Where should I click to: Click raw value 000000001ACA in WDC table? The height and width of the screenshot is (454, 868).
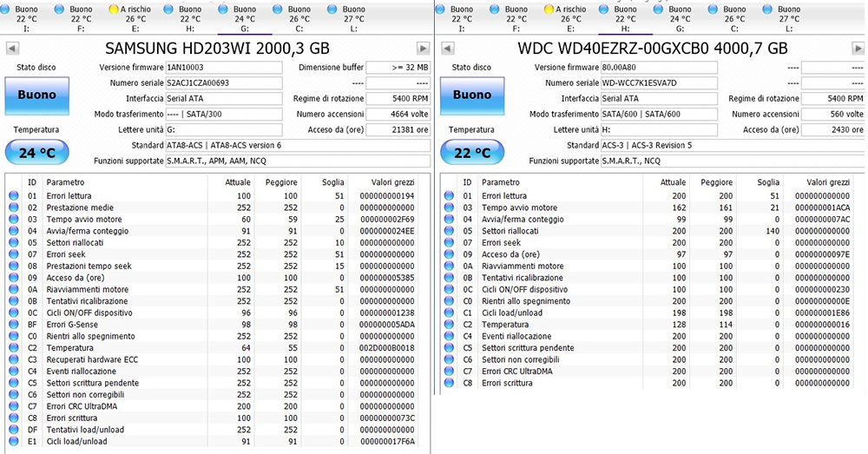822,207
